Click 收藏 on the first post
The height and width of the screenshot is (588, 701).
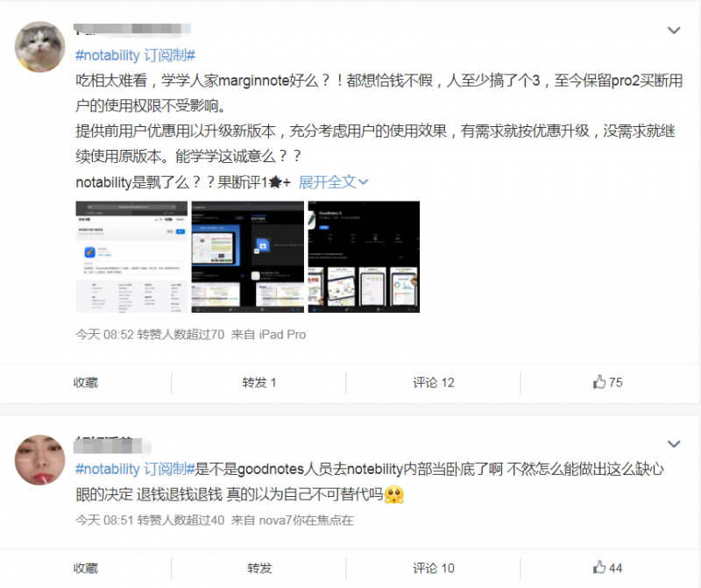click(x=85, y=383)
